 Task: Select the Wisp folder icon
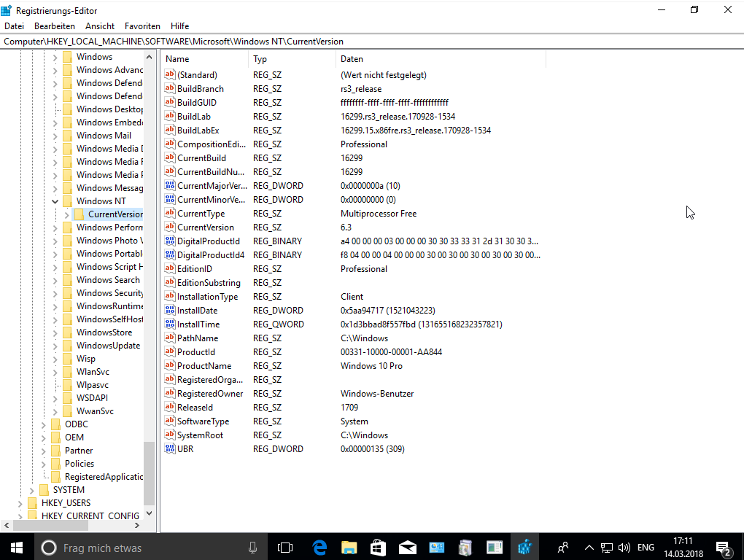[x=68, y=359]
